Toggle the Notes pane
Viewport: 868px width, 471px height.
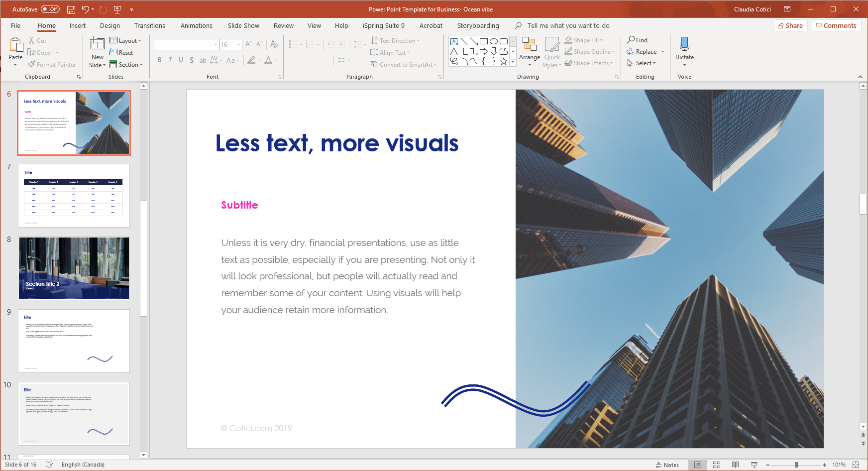[667, 465]
